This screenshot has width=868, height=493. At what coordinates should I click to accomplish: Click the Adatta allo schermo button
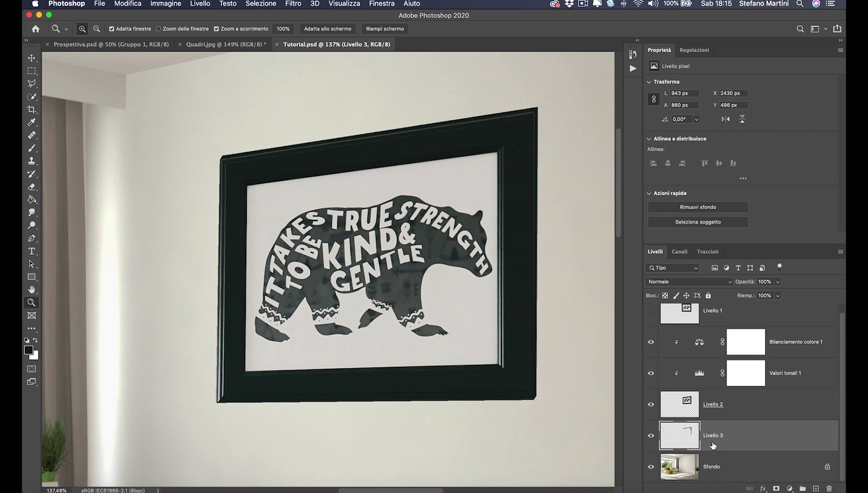point(328,29)
